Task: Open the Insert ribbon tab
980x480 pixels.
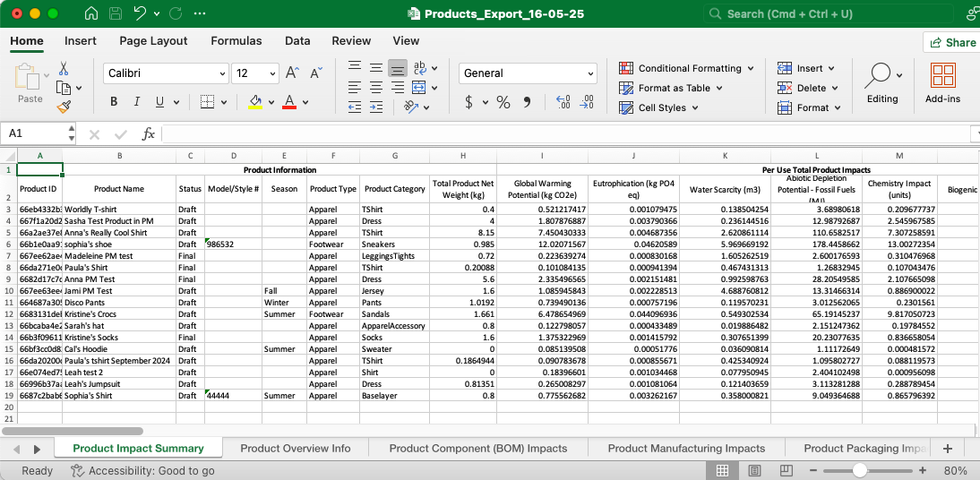Action: pos(81,40)
